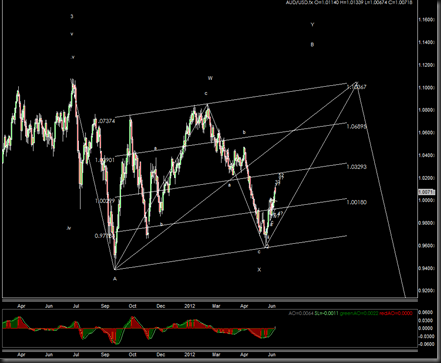
Task: Click the Jul label on the main time axis
Action: [x=76, y=306]
